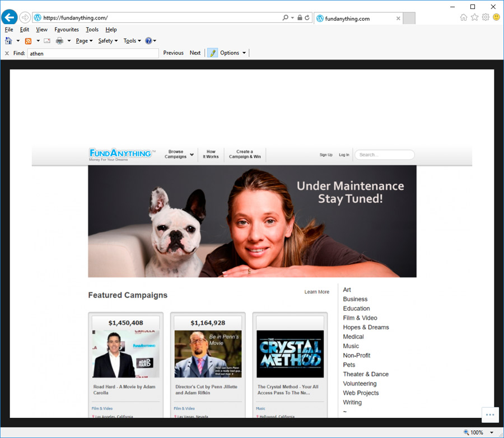Image resolution: width=504 pixels, height=438 pixels.
Task: Open the command bar Tools dropdown
Action: (132, 41)
